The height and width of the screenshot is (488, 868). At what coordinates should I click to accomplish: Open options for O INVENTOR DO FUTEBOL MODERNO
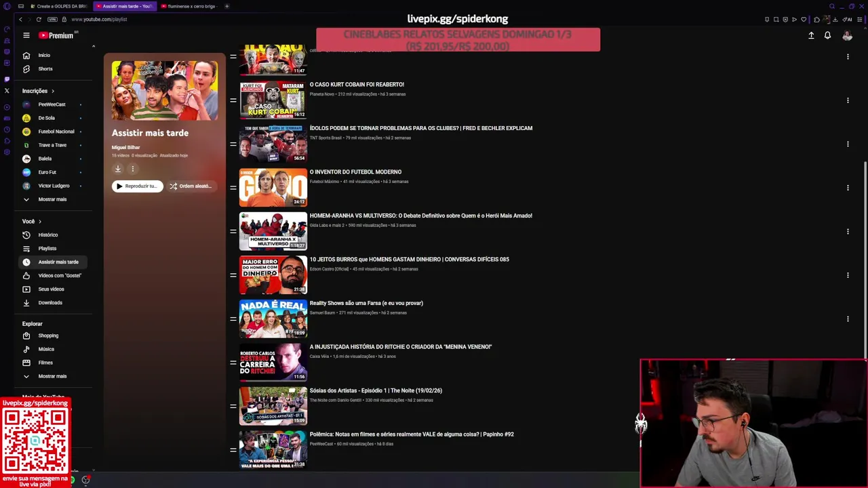click(x=848, y=188)
